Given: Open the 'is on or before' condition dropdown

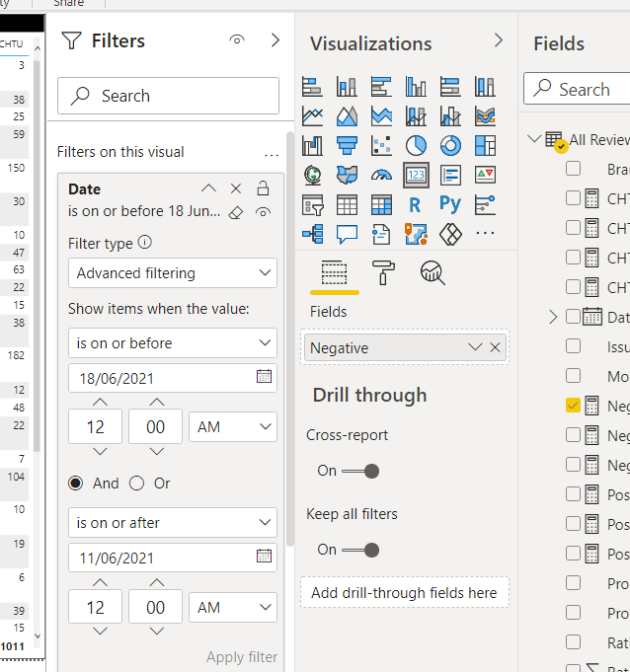Looking at the screenshot, I should pos(173,342).
